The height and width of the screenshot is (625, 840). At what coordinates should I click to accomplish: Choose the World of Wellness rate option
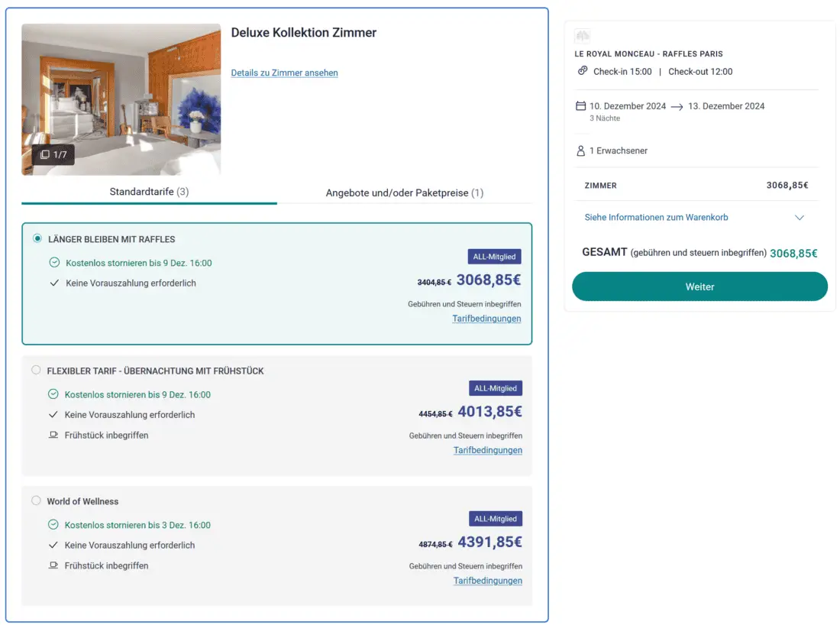(36, 501)
